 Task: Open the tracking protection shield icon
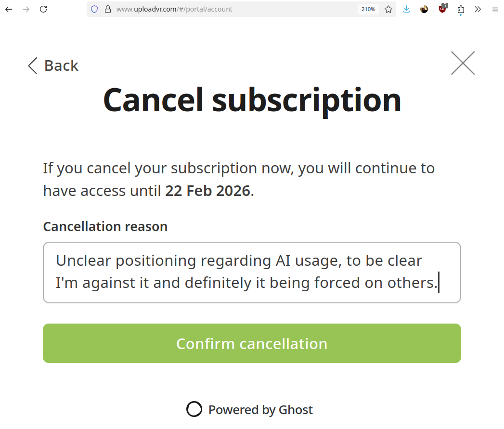pyautogui.click(x=94, y=9)
